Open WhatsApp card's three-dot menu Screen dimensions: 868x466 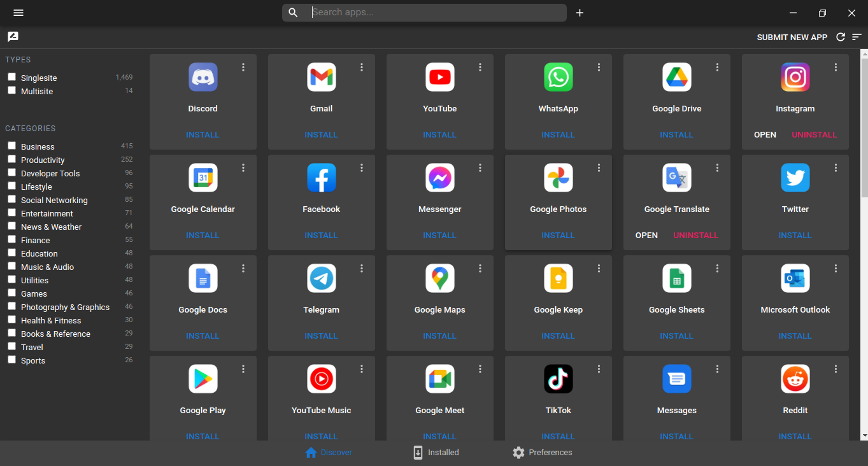[x=599, y=67]
